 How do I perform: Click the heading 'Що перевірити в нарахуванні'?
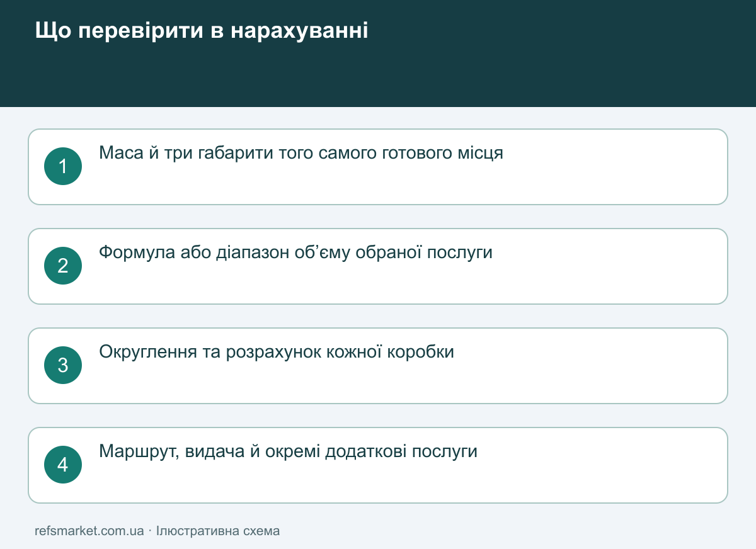[x=202, y=31]
